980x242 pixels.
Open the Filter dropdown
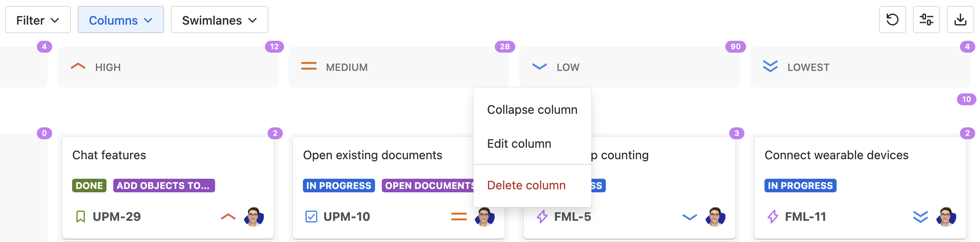point(38,20)
